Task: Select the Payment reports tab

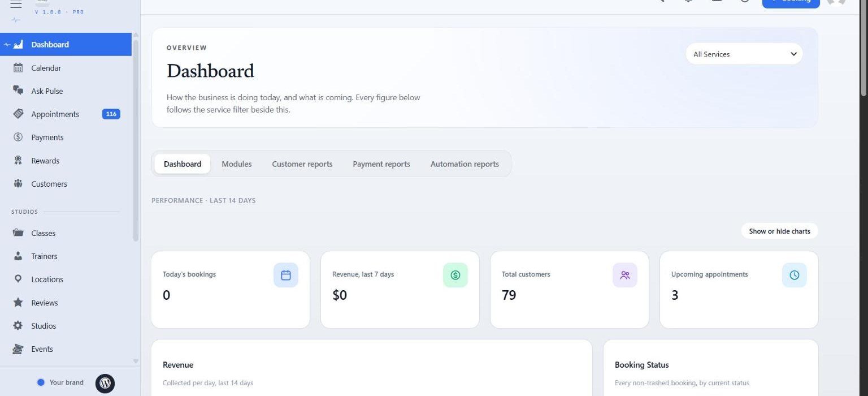Action: (x=381, y=164)
